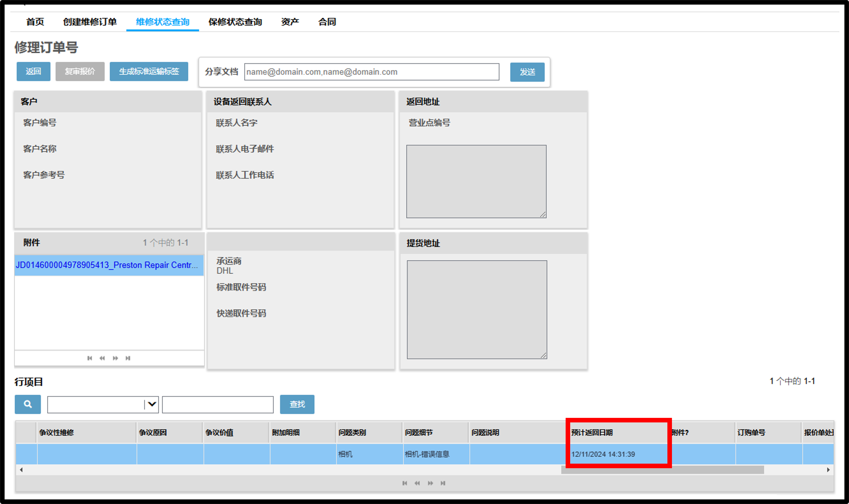Click the 返回地址 text area
849x504 pixels.
click(476, 182)
